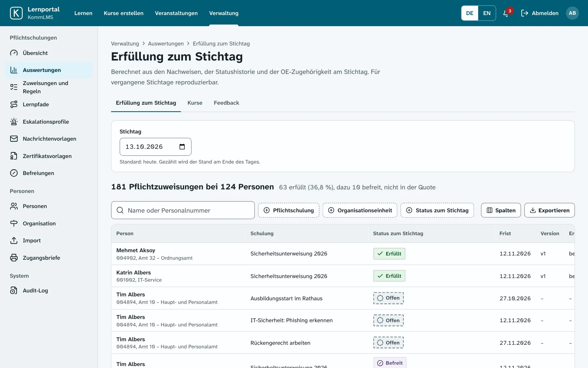Click the Personen people icon

tap(14, 206)
